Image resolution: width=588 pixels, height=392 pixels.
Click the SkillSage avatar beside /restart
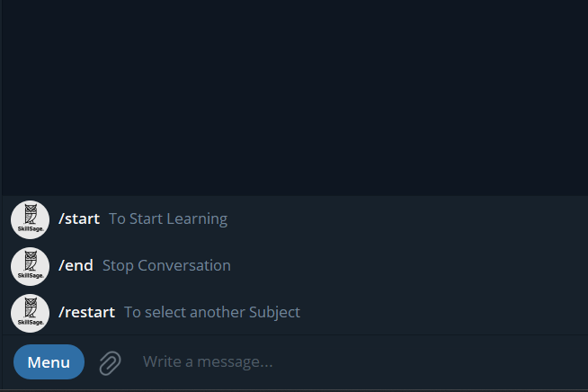point(30,313)
